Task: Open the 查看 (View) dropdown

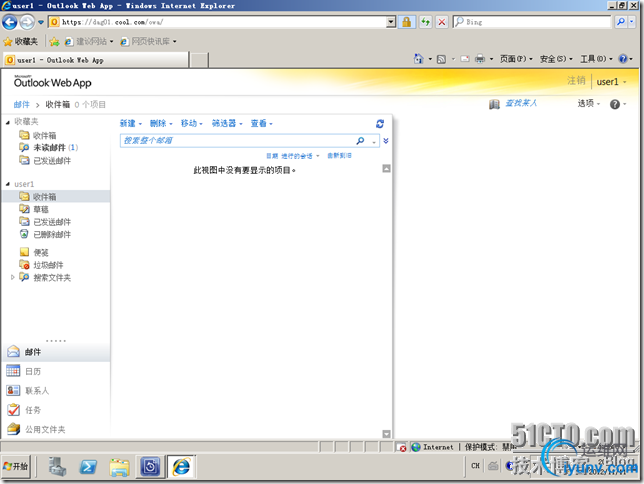Action: point(262,123)
